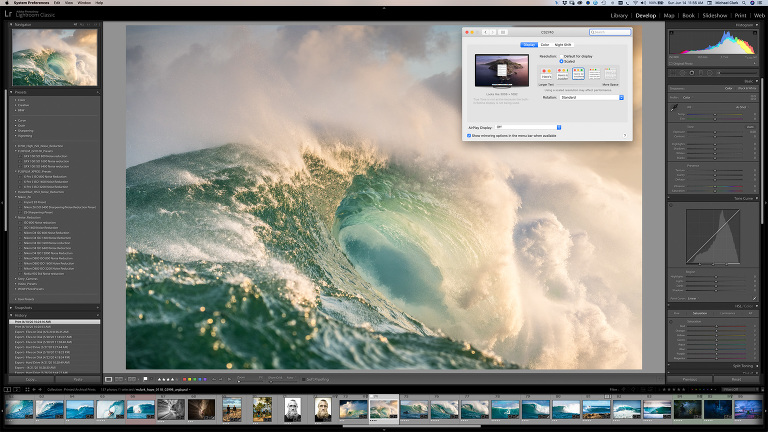Select the Radial Filter tool

[x=710, y=73]
